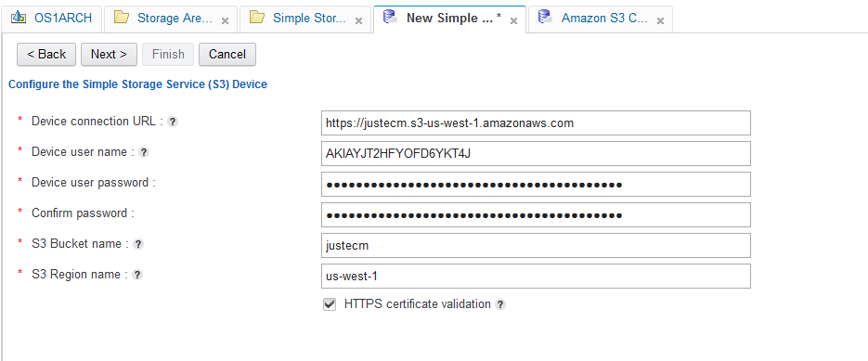The width and height of the screenshot is (868, 361).
Task: Show help for HTTPS certificate validation
Action: click(x=499, y=304)
